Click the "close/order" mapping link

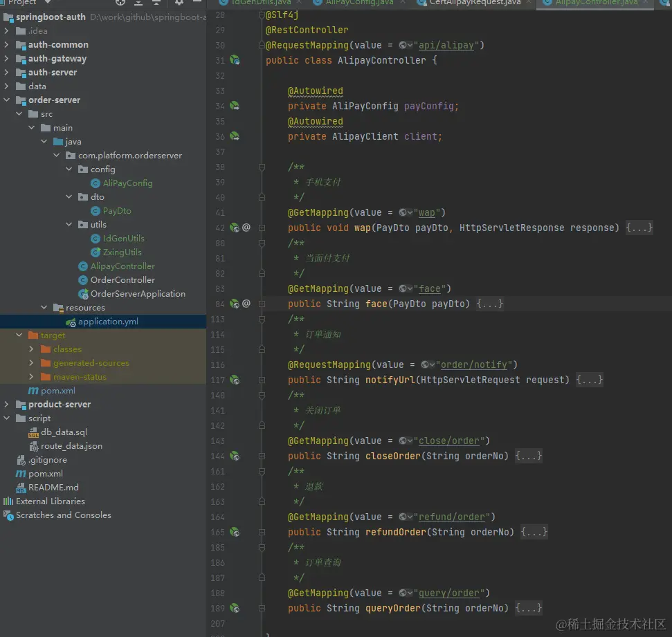(448, 441)
